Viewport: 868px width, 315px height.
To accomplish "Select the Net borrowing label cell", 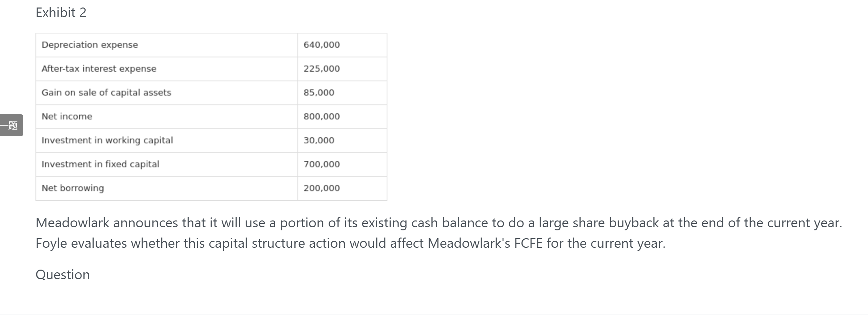I will 167,188.
